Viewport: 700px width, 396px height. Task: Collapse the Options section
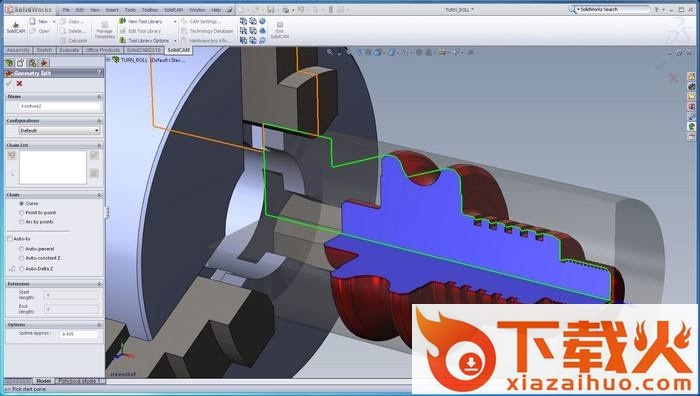(99, 325)
